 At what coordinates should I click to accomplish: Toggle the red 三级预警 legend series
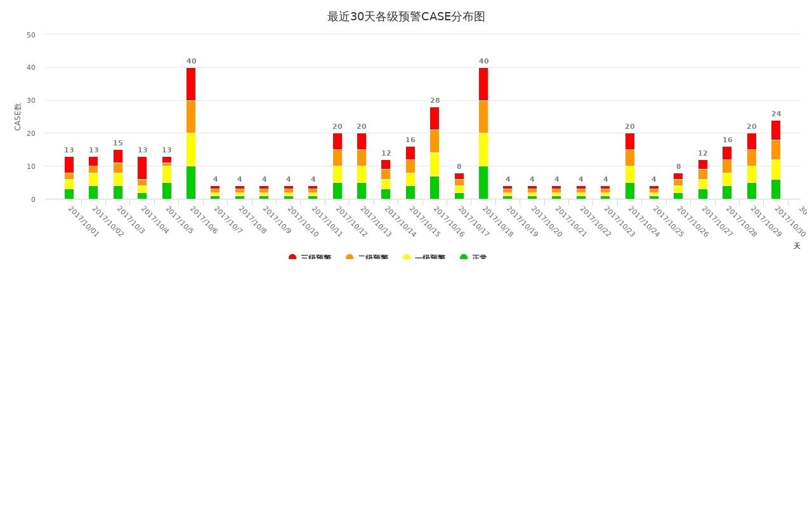(310, 258)
